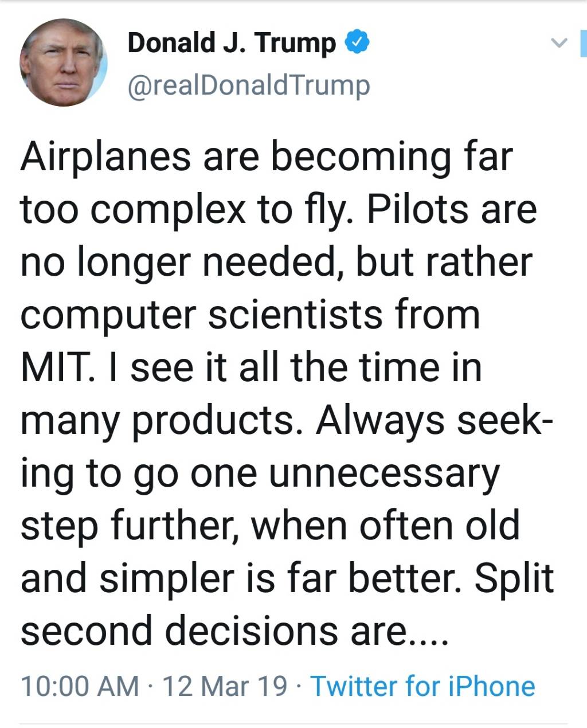Click the 'Split' word in the tweet
This screenshot has height=728, width=587.
coord(514,578)
